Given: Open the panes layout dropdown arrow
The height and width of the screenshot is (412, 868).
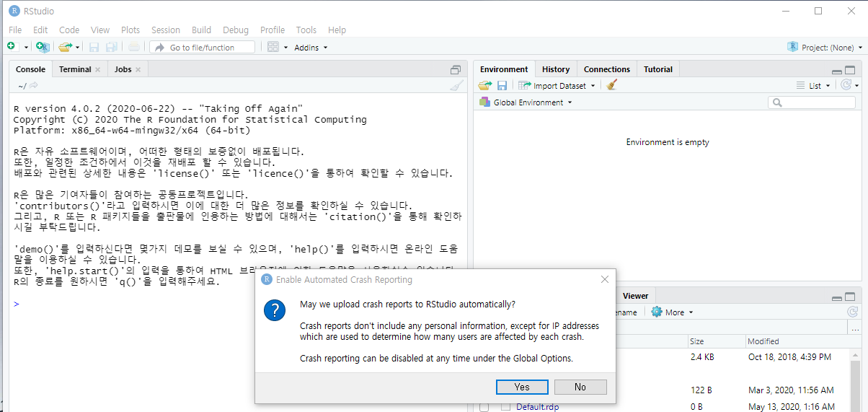Looking at the screenshot, I should pyautogui.click(x=285, y=48).
